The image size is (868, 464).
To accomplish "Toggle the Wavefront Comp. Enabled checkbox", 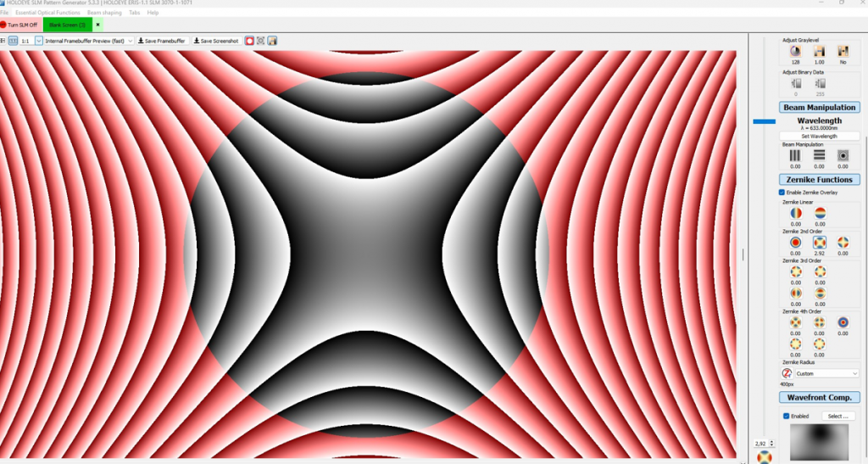I will point(786,416).
